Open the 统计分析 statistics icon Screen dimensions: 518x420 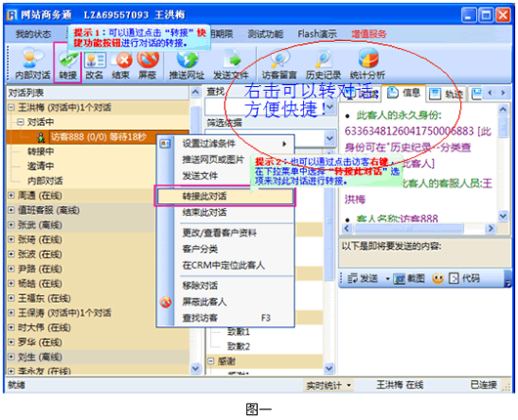click(x=367, y=63)
